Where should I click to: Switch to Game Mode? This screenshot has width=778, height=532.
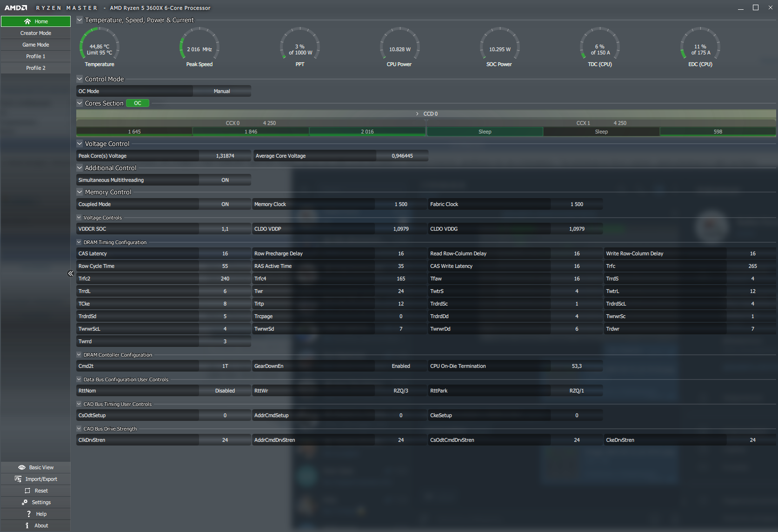(36, 45)
